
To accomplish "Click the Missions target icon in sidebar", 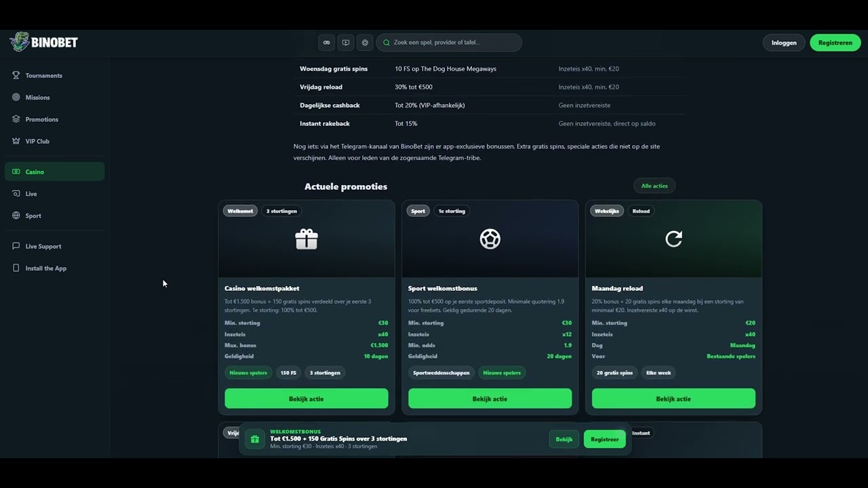I will point(16,97).
